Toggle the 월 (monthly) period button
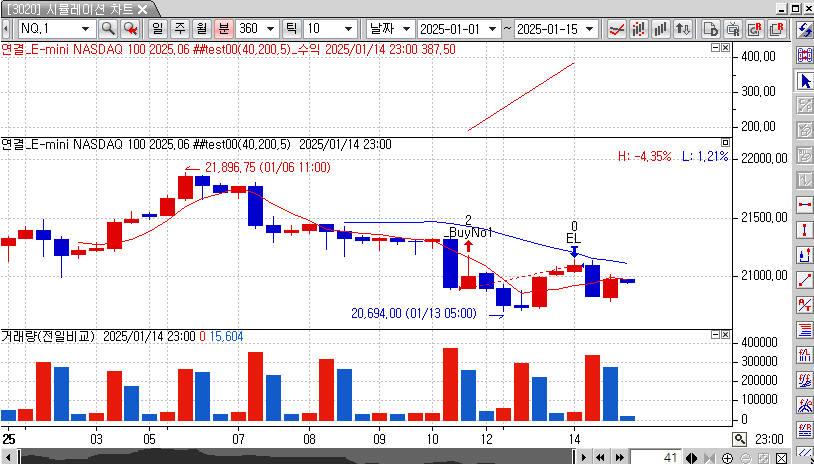Image resolution: width=814 pixels, height=464 pixels. pyautogui.click(x=201, y=28)
